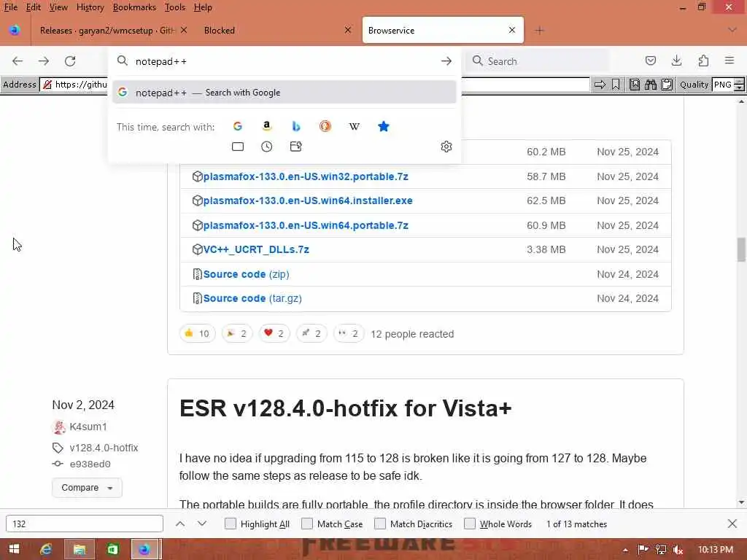Open the list all tabs chevron
This screenshot has height=560, width=747.
coord(732,30)
